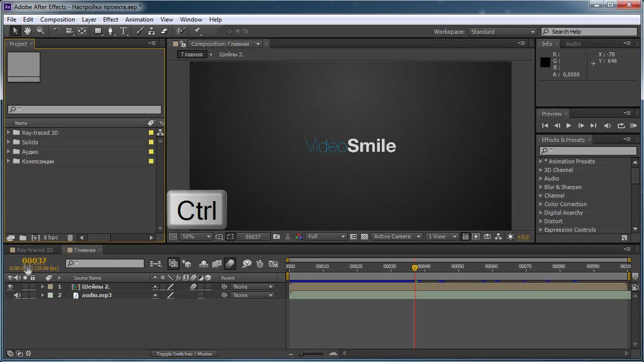
Task: Open the Active Camera view dropdown
Action: tap(397, 236)
